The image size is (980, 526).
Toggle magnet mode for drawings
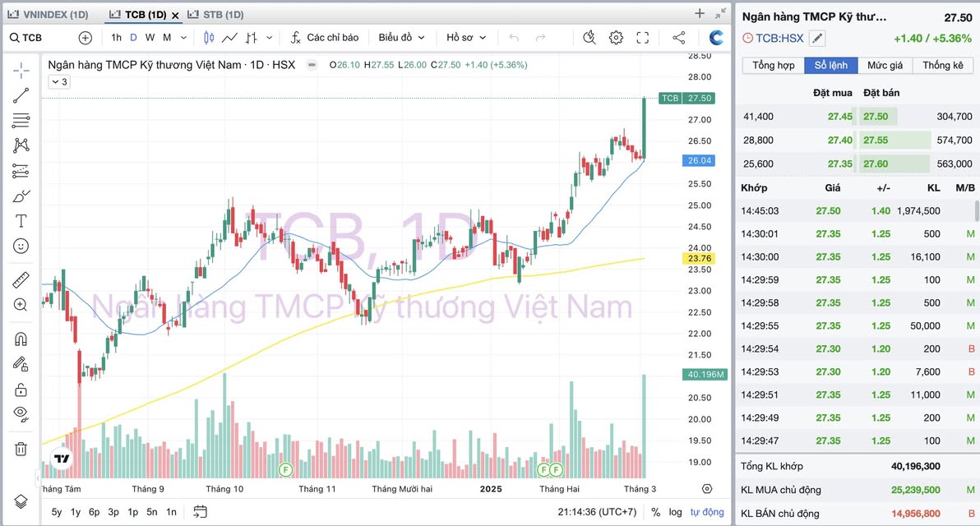21,339
